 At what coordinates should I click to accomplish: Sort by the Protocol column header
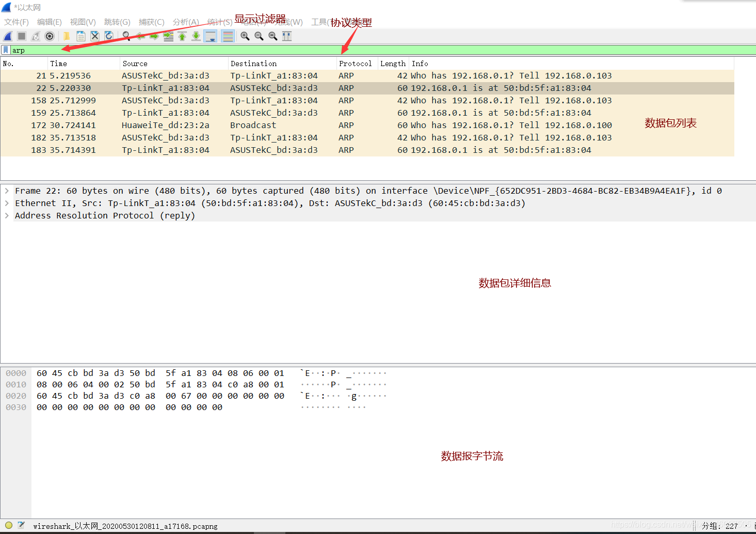[357, 64]
